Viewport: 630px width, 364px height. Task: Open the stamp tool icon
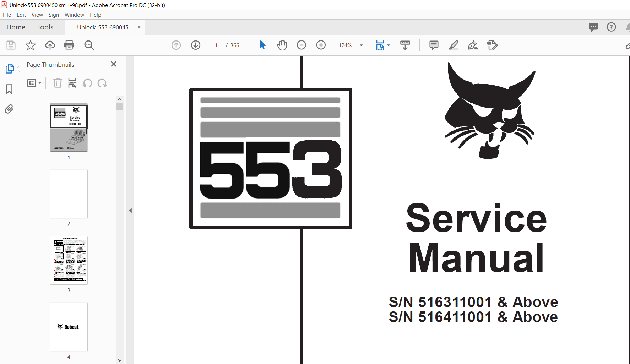(x=493, y=45)
